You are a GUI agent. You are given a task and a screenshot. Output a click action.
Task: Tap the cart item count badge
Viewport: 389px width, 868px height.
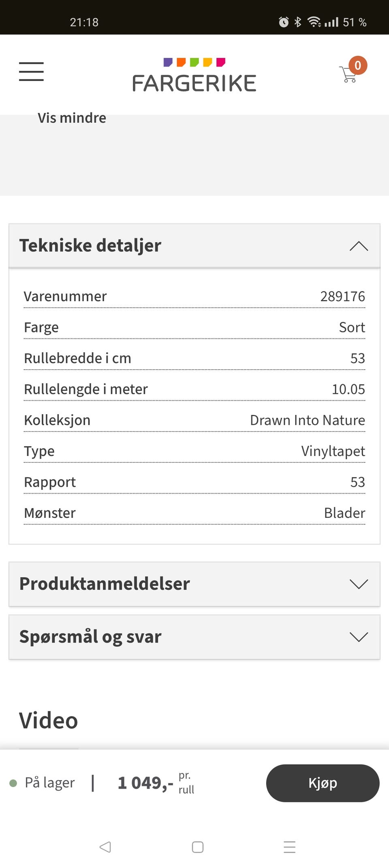[x=358, y=65]
